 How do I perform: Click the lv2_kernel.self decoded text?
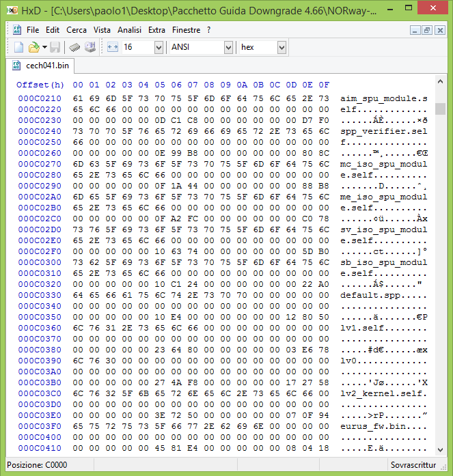(383, 393)
